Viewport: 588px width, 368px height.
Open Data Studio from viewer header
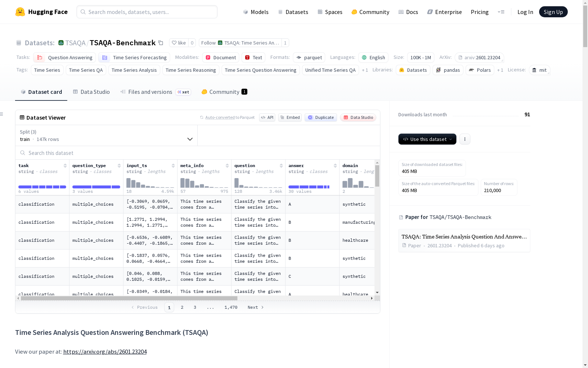coord(358,117)
